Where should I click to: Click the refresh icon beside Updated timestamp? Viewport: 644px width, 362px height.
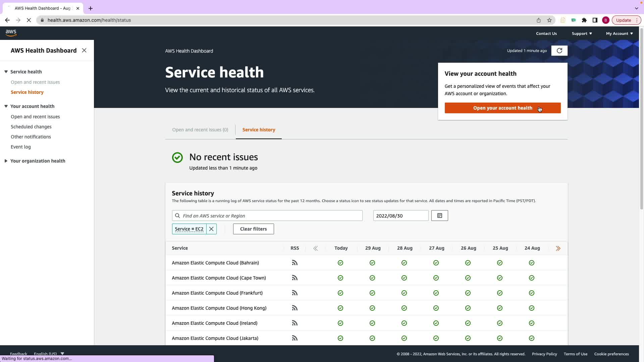[559, 51]
